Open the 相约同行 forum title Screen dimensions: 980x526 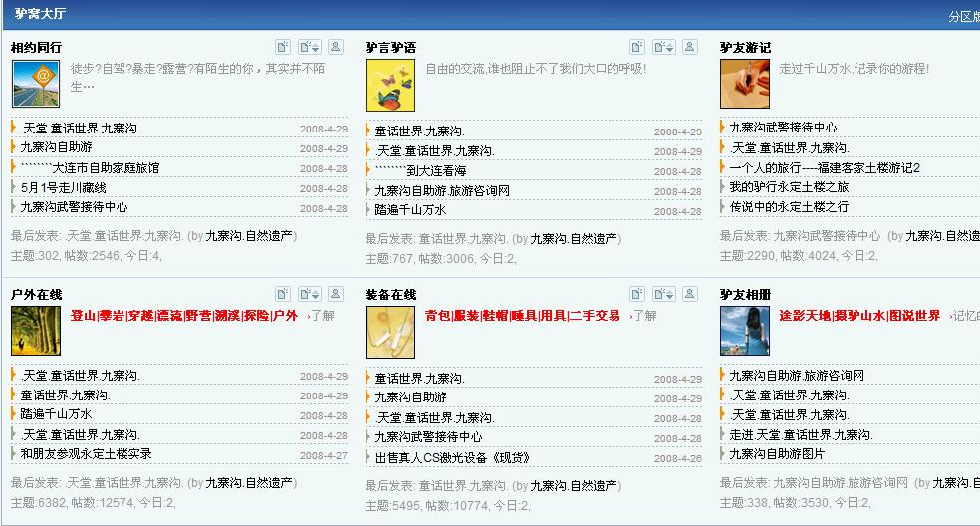tap(36, 48)
